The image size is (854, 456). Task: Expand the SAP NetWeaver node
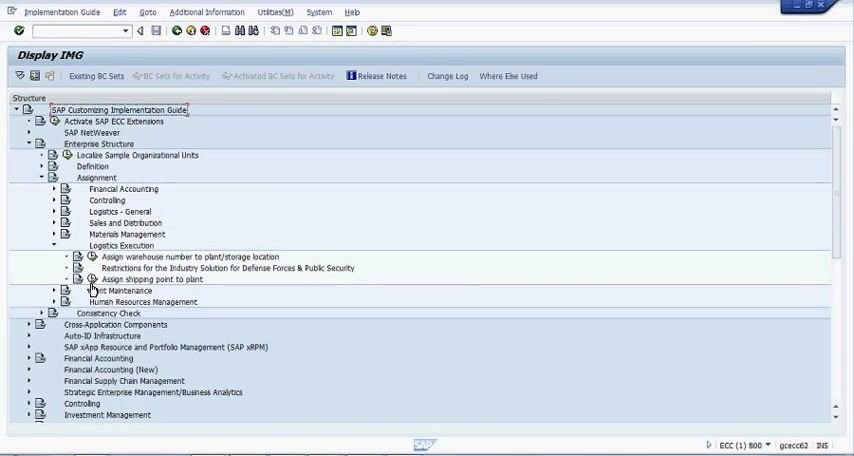pyautogui.click(x=29, y=132)
